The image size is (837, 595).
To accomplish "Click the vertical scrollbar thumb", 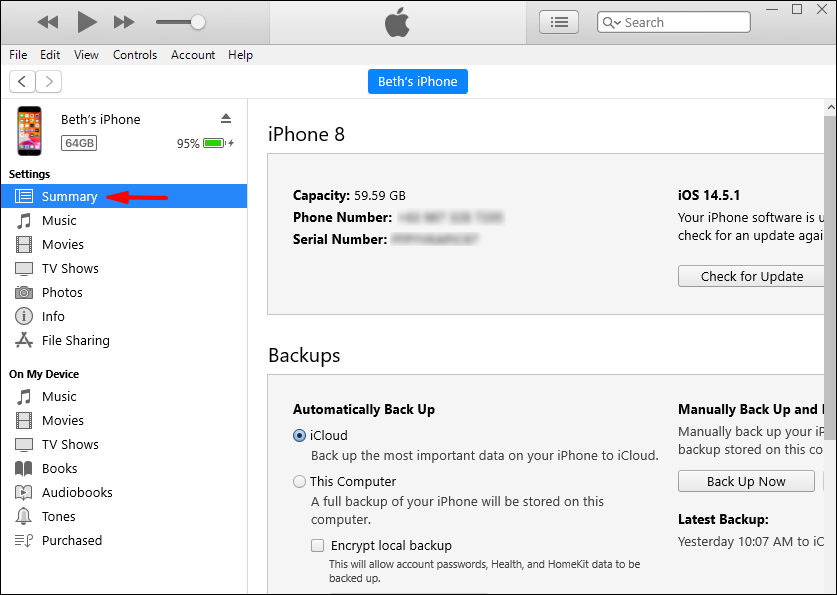I will click(831, 277).
